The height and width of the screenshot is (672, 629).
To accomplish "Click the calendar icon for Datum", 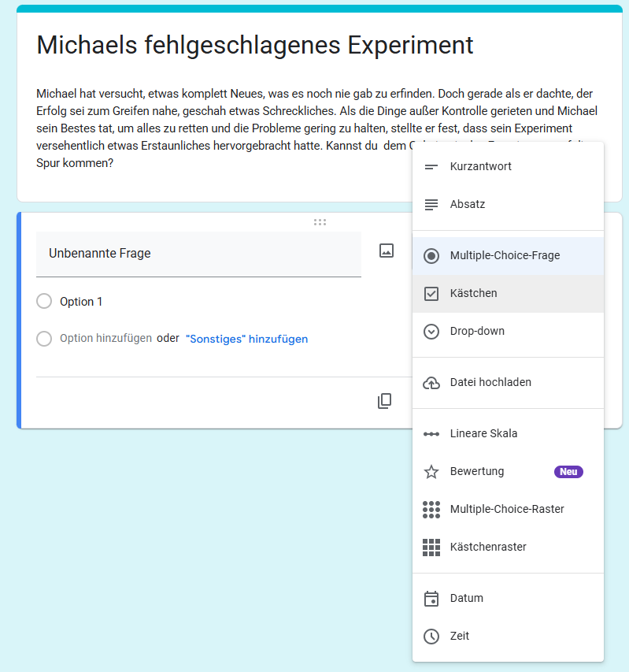I will pos(431,599).
